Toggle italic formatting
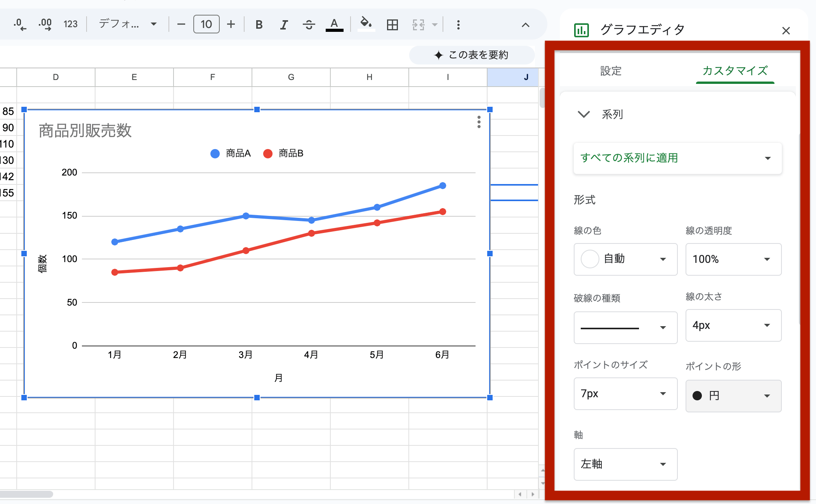The height and width of the screenshot is (504, 816). tap(284, 24)
